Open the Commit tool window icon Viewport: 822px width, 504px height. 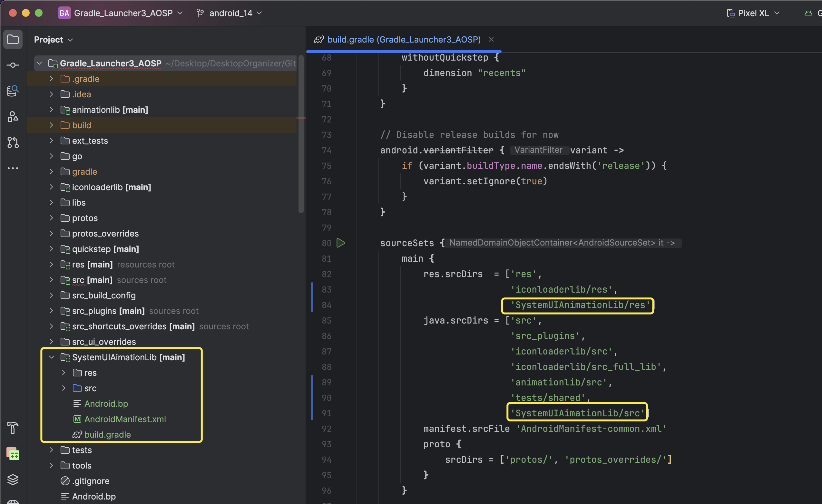pyautogui.click(x=13, y=65)
